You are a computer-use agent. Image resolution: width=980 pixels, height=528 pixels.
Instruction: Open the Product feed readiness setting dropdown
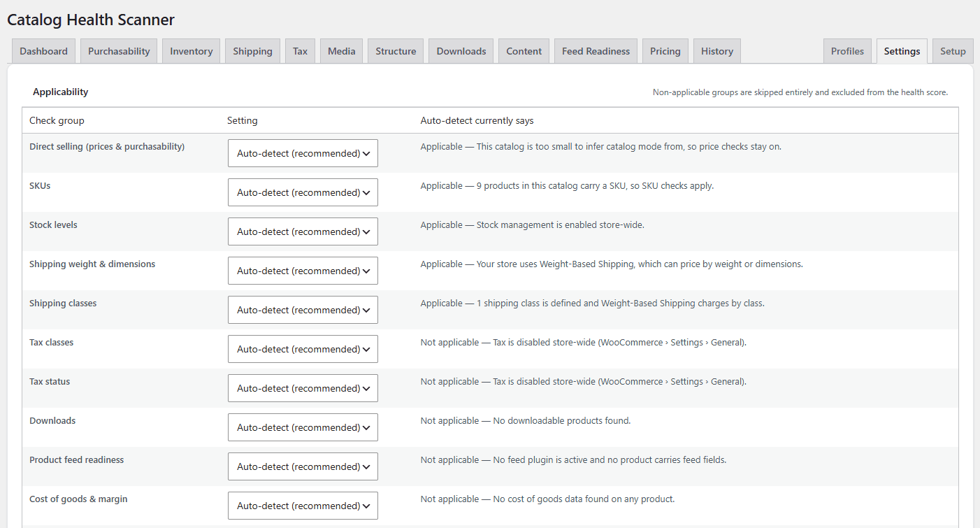click(x=303, y=466)
